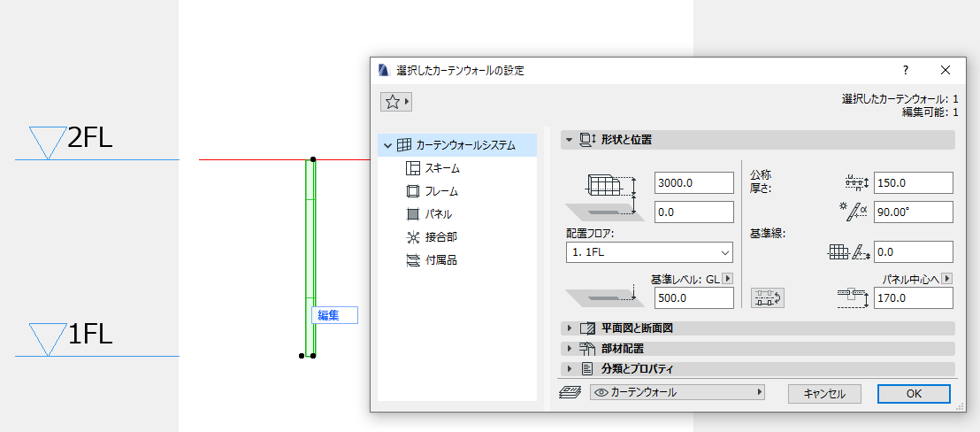980x432 pixels.
Task: Open the パネル中心へ arrow menu
Action: click(x=947, y=278)
